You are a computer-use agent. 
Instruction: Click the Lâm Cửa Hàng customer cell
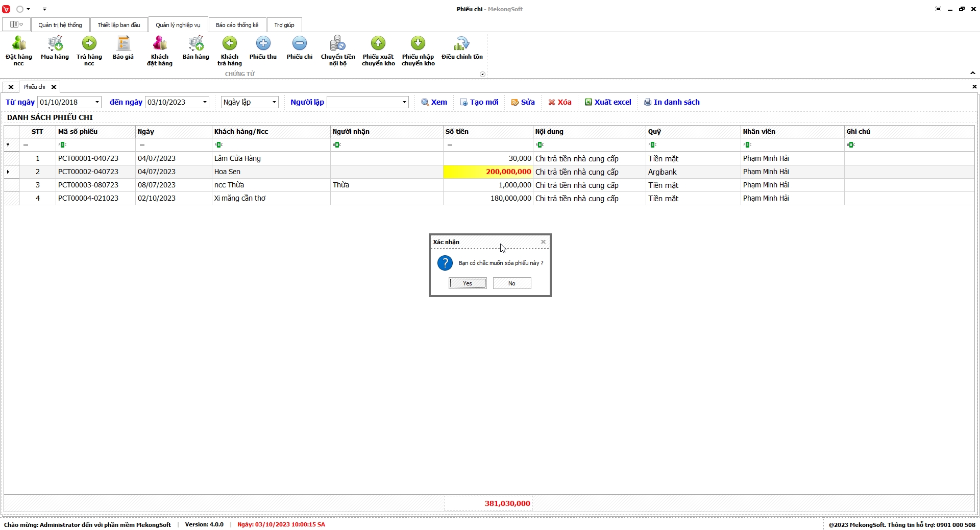[271, 159]
